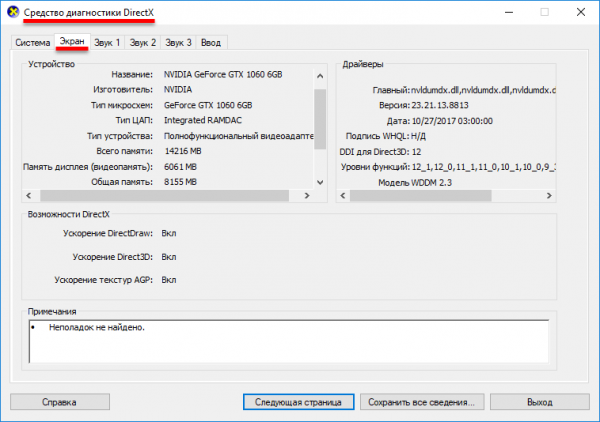Click the Главный driver file nvldumdx.dll value

pos(483,90)
